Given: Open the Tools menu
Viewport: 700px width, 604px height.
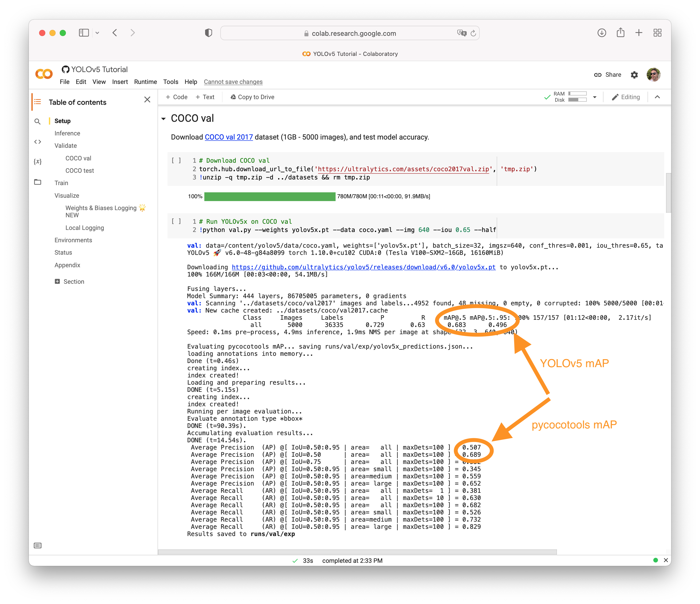Looking at the screenshot, I should pos(171,82).
